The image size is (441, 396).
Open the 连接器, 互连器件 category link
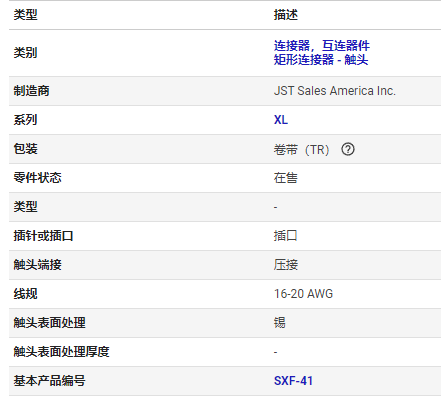tap(322, 46)
